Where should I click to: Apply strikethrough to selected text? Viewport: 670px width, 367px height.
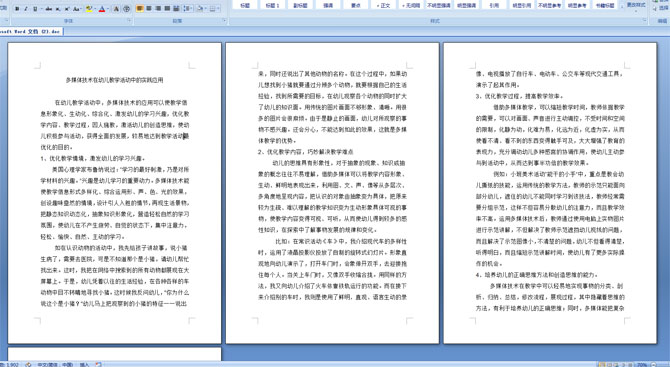click(49, 9)
